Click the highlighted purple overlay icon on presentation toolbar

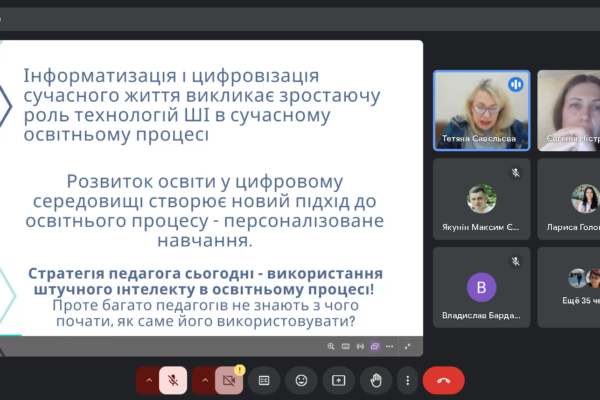[x=375, y=346]
